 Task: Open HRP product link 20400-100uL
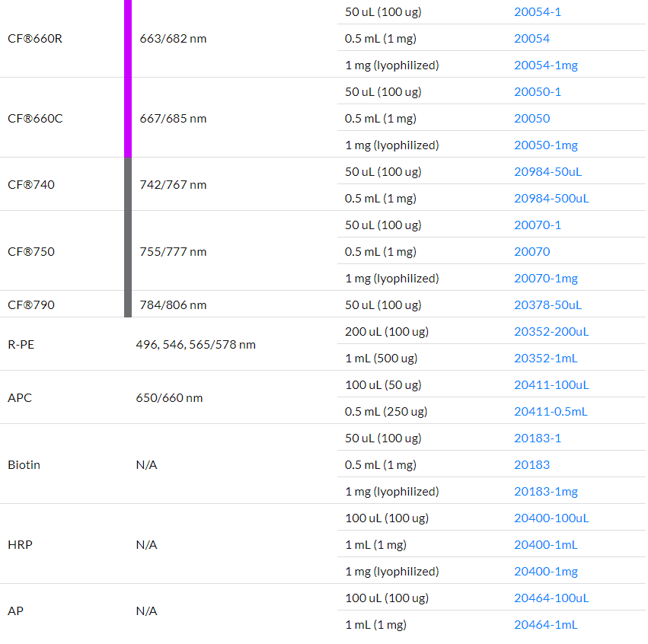tap(551, 518)
